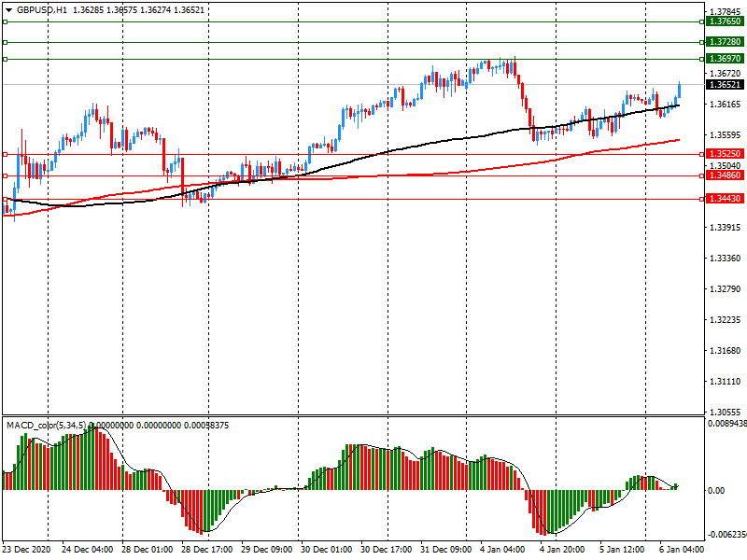Select left handle of 1.37280 line
The height and width of the screenshot is (560, 747).
[x=6, y=42]
